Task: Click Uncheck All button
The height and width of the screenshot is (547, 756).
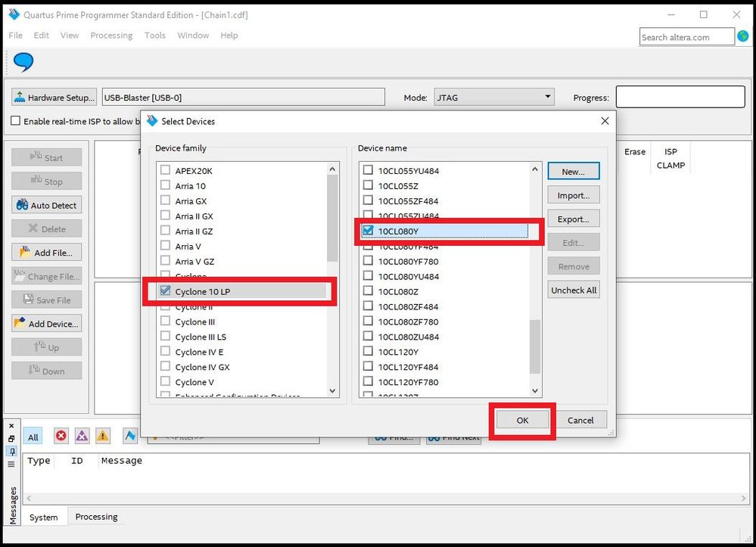Action: tap(574, 290)
